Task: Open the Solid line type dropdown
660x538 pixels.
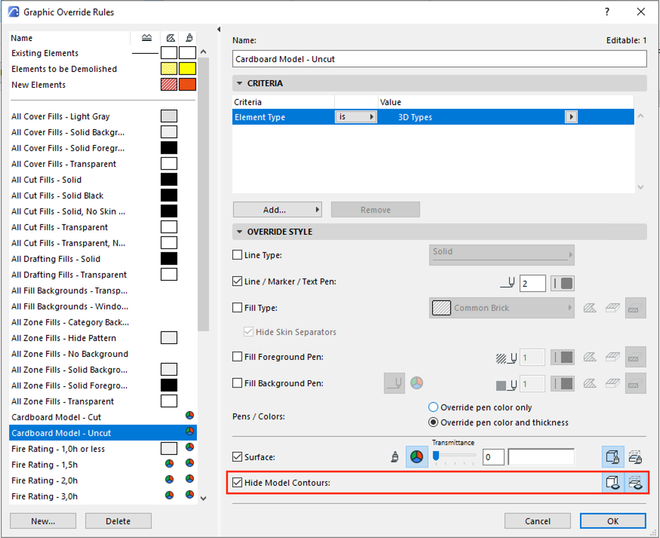Action: (502, 255)
